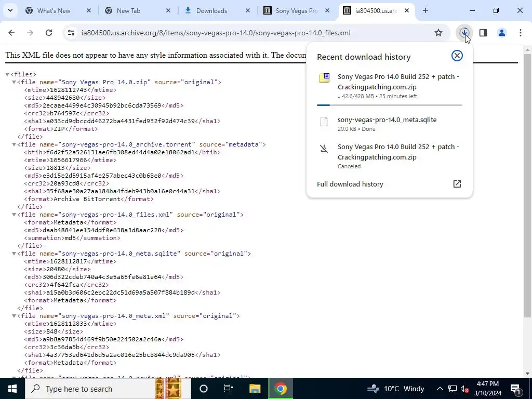Toggle the downloads toolbar button
Screen dimensions: 532x399
coord(464,33)
